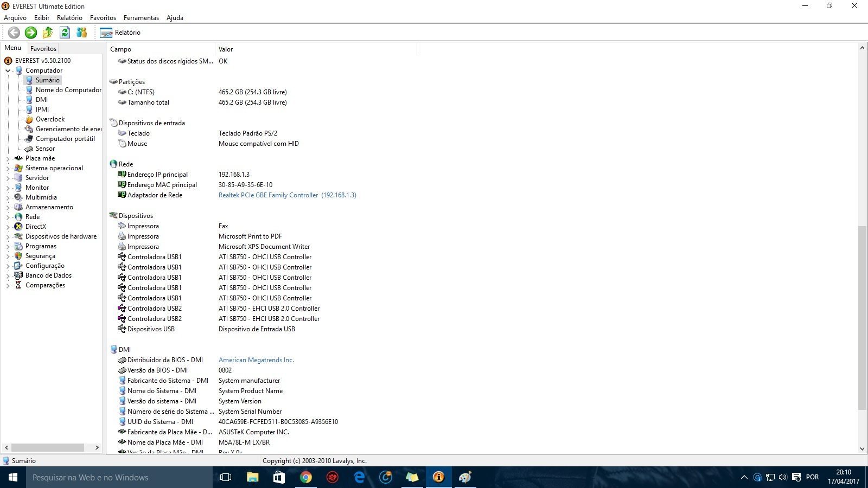
Task: Click the Rede globe icon in tree
Action: click(x=18, y=217)
